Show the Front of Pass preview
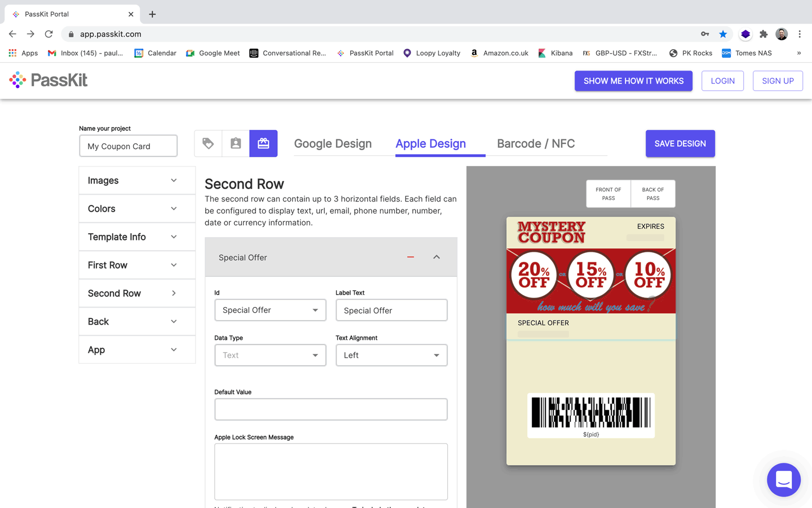 point(608,194)
